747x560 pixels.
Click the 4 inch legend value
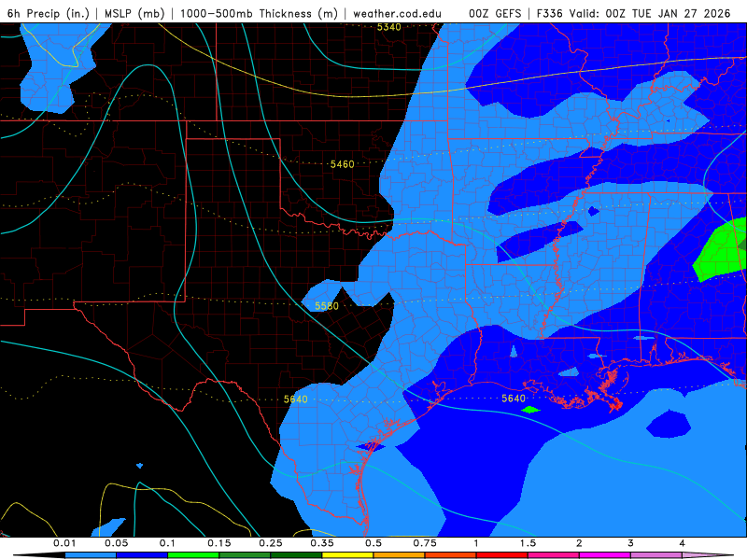point(683,543)
